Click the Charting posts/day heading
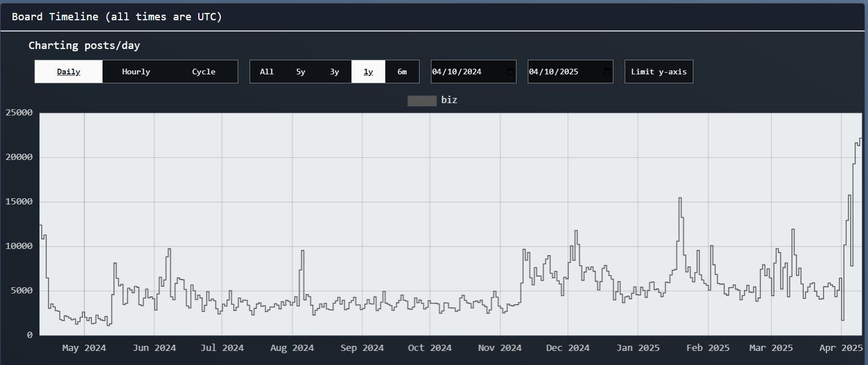This screenshot has height=365, width=868. (x=84, y=46)
